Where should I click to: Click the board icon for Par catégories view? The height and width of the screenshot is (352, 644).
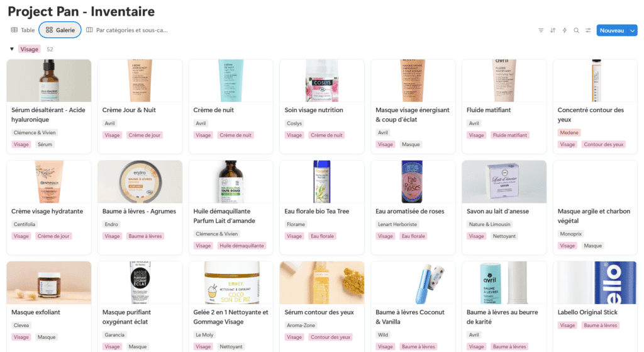tap(89, 30)
